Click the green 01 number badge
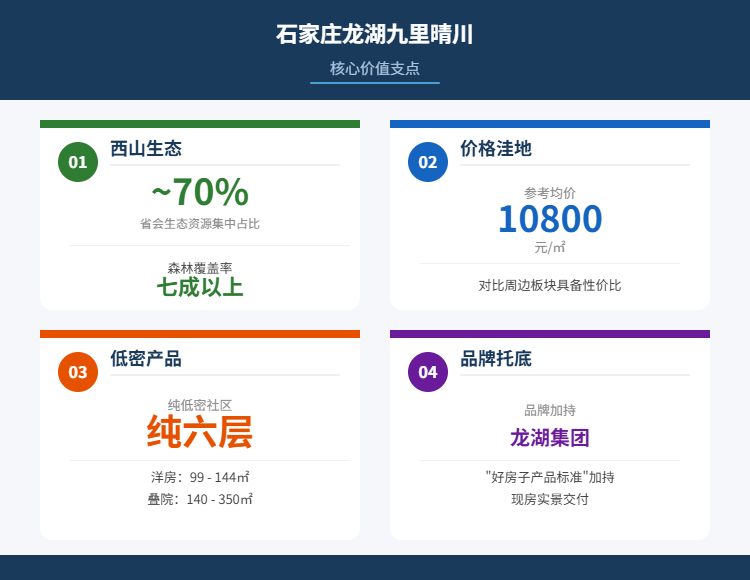 (x=78, y=162)
